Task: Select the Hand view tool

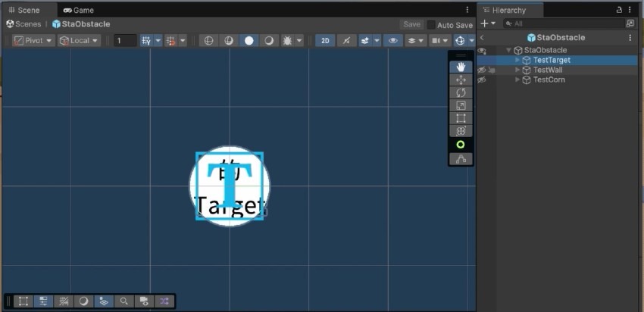Action: pyautogui.click(x=461, y=67)
